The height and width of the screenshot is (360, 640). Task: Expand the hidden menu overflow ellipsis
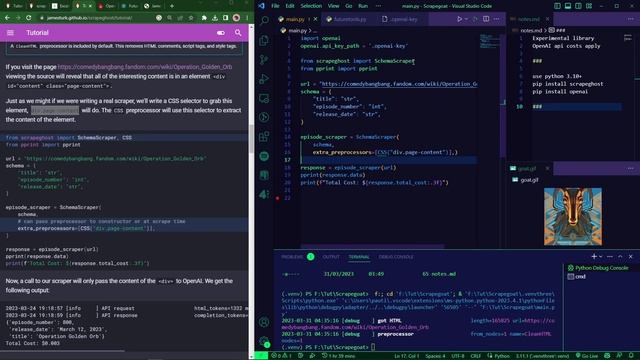coord(378,6)
